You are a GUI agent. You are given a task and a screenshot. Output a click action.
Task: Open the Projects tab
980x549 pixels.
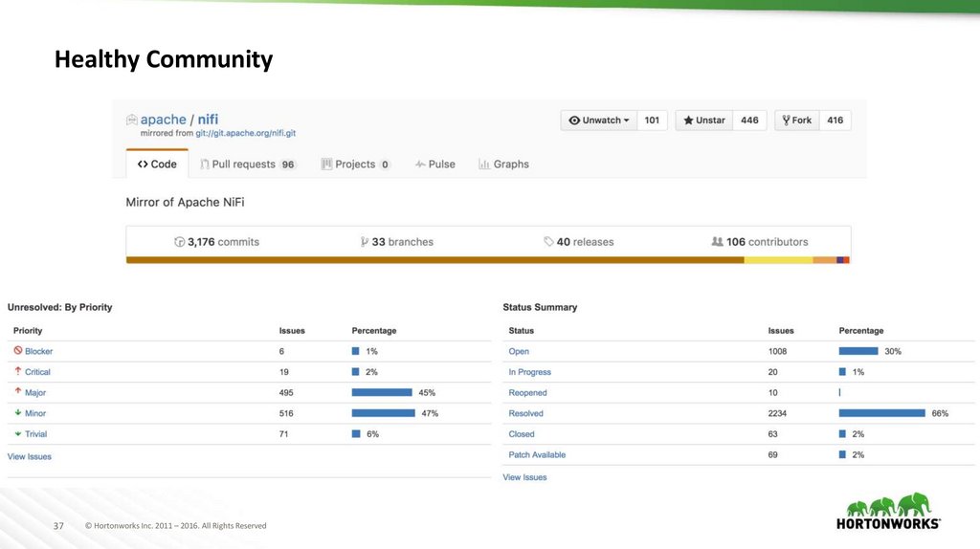click(x=355, y=165)
